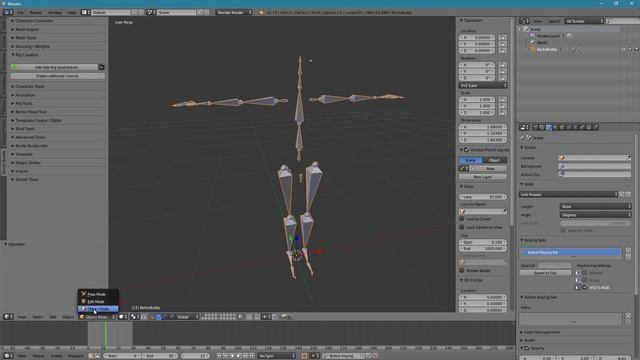Open the 3D viewport View menu
This screenshot has width=640, height=360.
[22, 317]
